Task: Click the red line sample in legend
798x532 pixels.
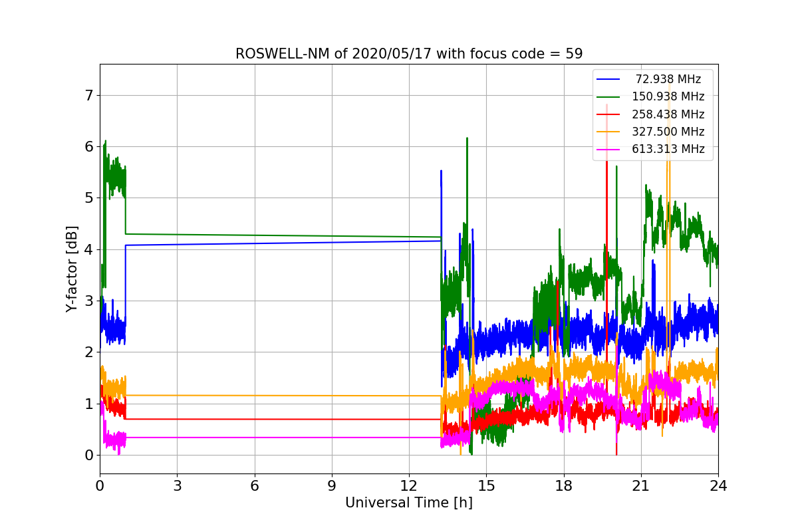Action: 608,114
